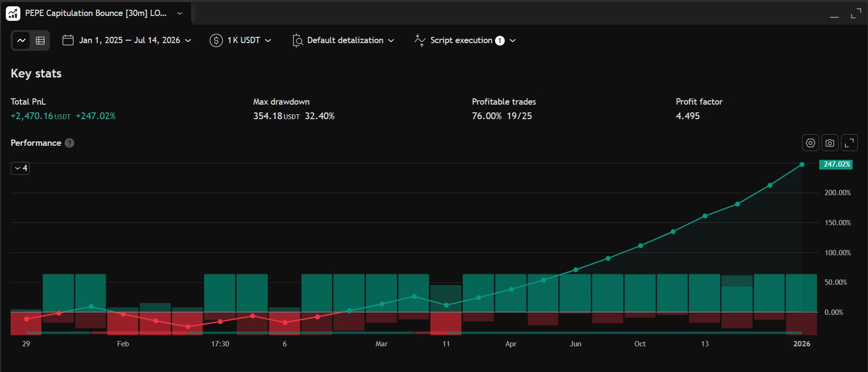
Task: Click the red equity point above 29
Action: 26,319
